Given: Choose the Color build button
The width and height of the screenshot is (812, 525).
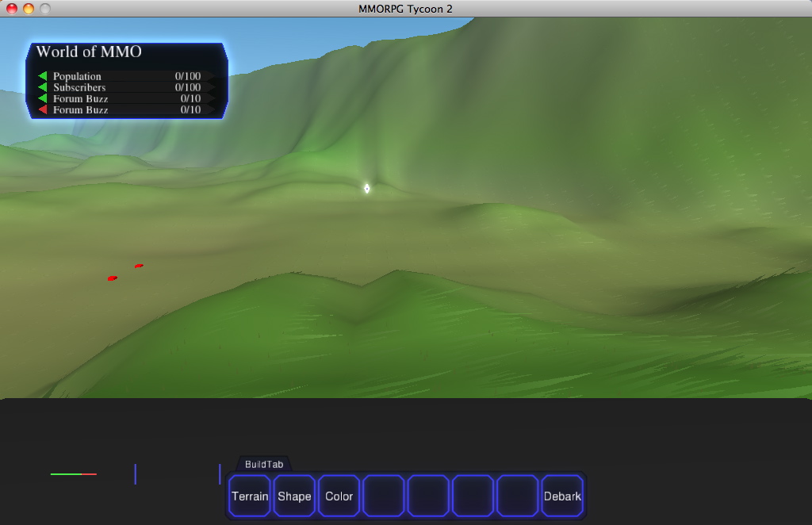Looking at the screenshot, I should [x=339, y=496].
